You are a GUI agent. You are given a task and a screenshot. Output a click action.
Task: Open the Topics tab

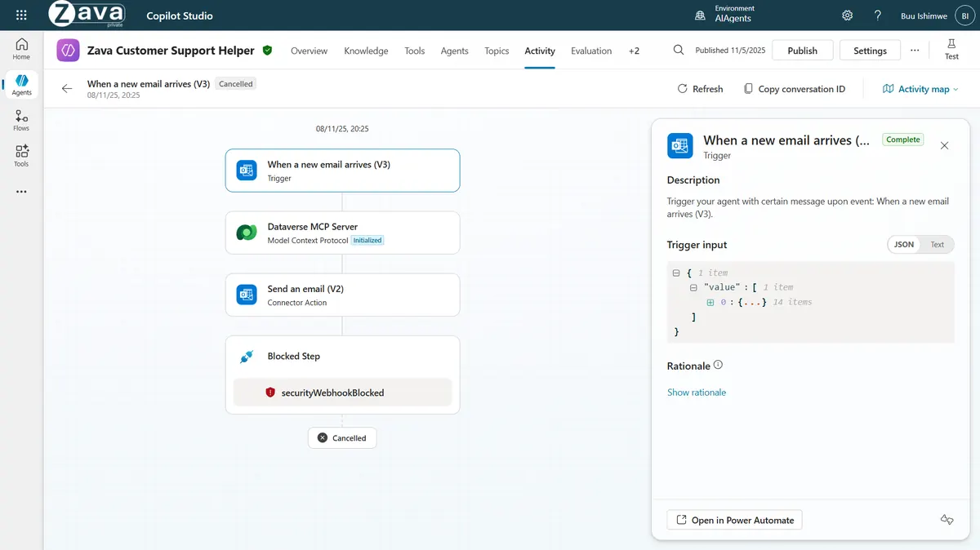[x=497, y=51]
